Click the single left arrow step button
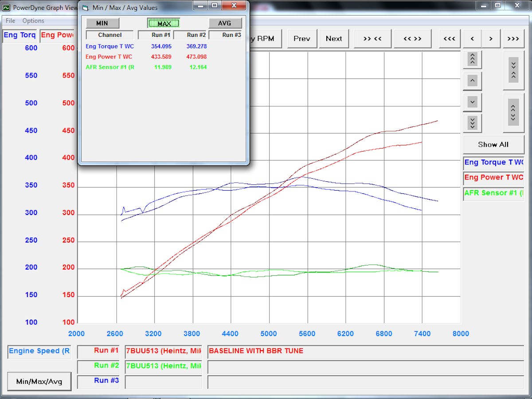 472,39
